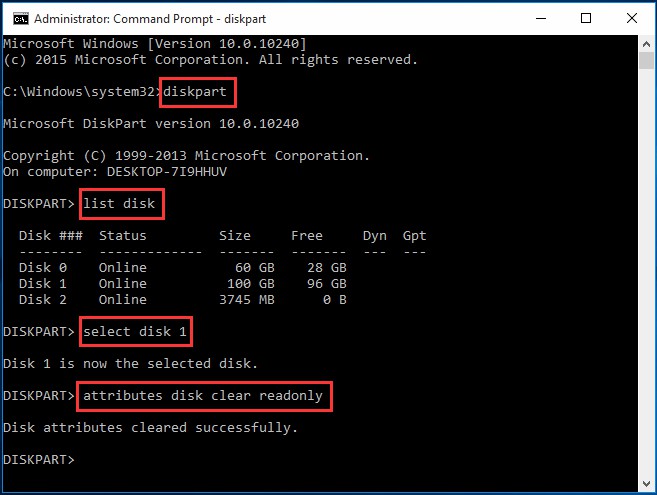657x495 pixels.
Task: Click the 'Status' column header in disk table
Action: [x=122, y=236]
